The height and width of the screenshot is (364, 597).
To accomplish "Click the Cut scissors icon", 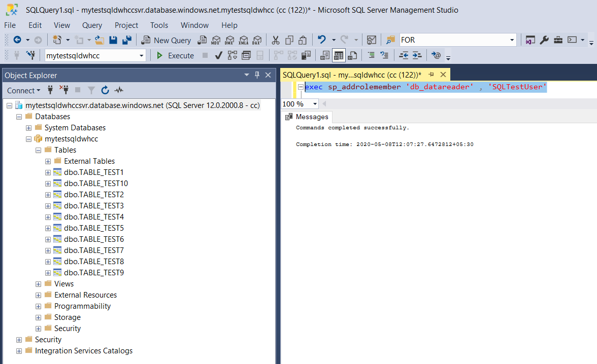I will click(275, 40).
